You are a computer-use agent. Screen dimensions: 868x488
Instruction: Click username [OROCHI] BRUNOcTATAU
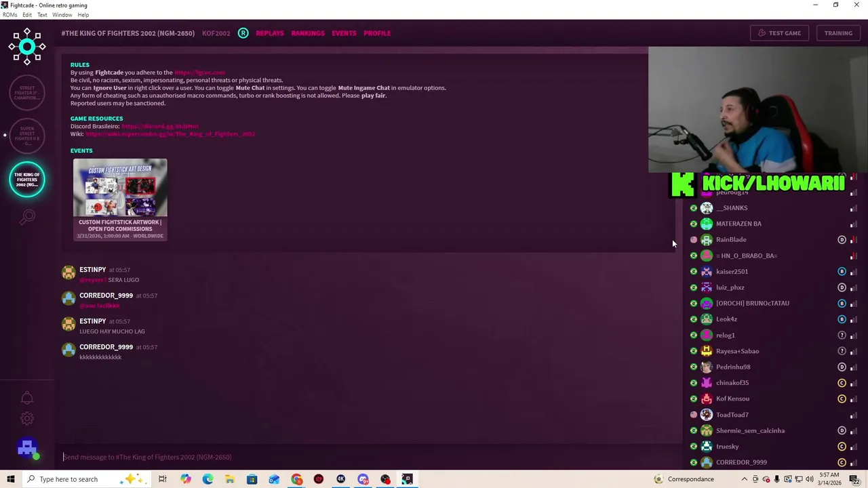point(753,303)
